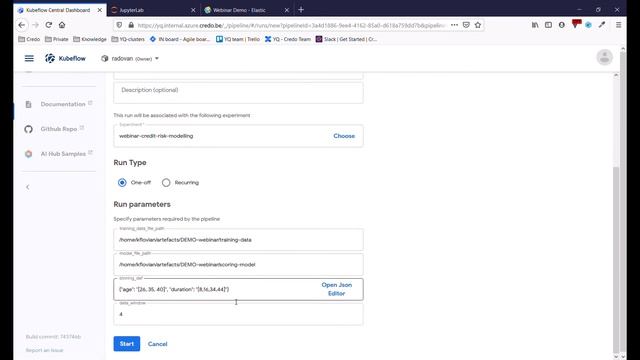
Task: Open Json Editor for binning parameter
Action: click(336, 289)
